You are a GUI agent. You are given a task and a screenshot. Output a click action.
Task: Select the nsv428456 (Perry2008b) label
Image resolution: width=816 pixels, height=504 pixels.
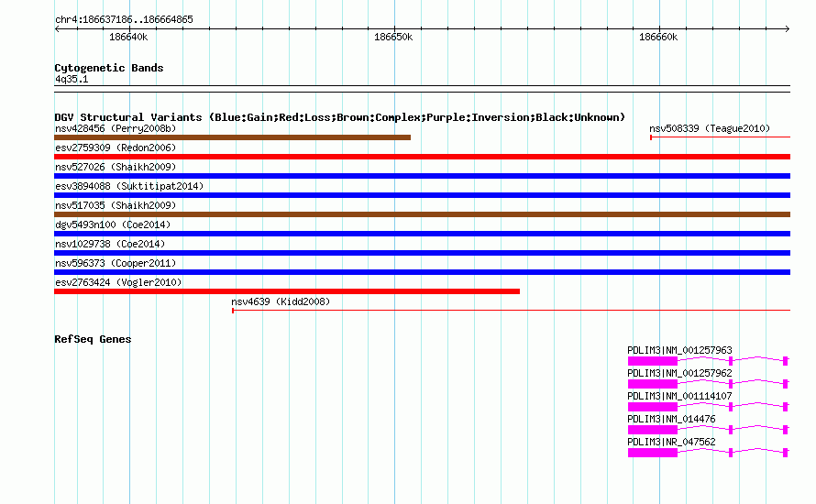(x=116, y=128)
